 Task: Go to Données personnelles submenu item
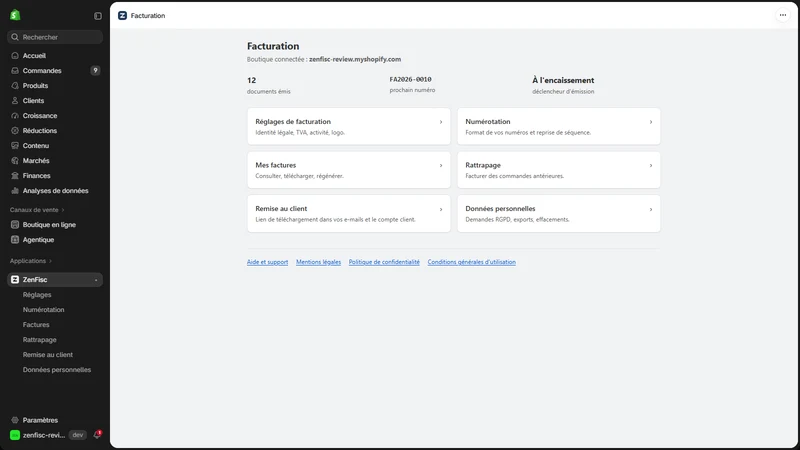pyautogui.click(x=57, y=370)
